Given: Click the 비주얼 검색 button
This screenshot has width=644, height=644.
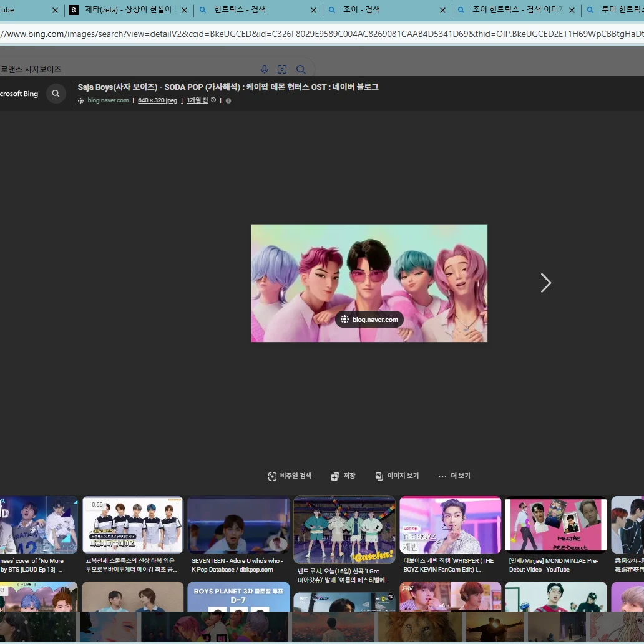Looking at the screenshot, I should [x=290, y=476].
